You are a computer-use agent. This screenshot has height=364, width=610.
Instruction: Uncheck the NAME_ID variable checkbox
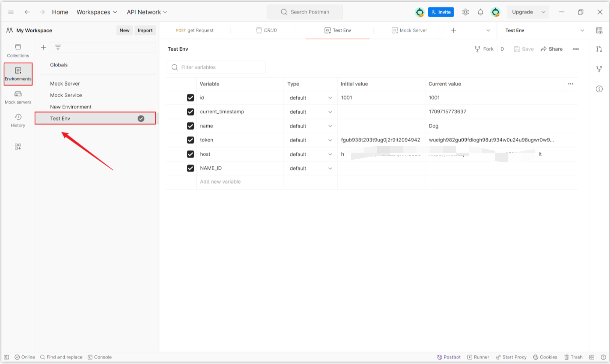[x=190, y=168]
